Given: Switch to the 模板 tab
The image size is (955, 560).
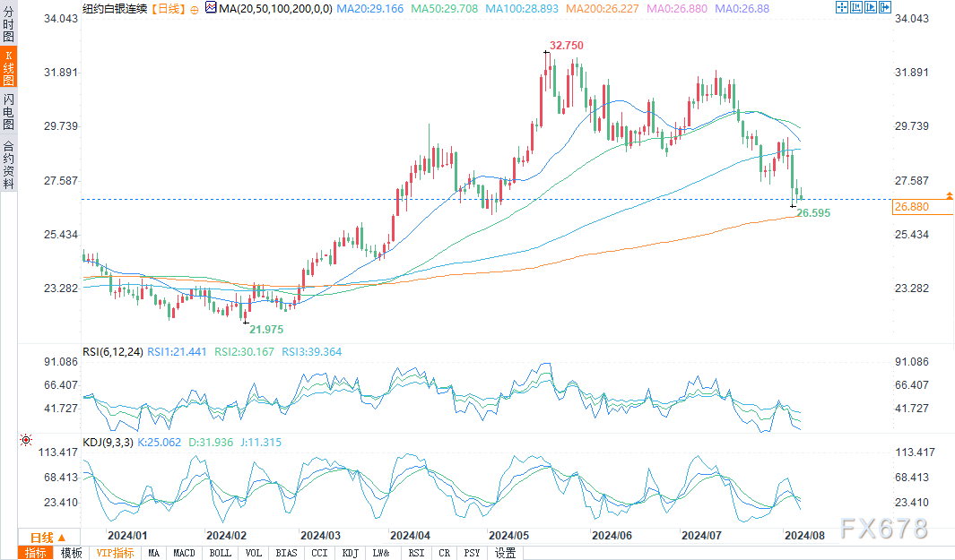Looking at the screenshot, I should [x=72, y=553].
